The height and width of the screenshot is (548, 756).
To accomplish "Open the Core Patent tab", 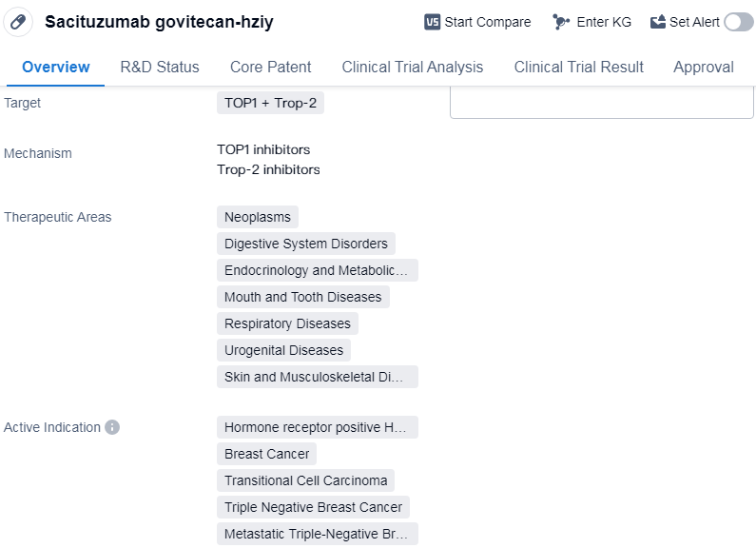I will [x=270, y=67].
